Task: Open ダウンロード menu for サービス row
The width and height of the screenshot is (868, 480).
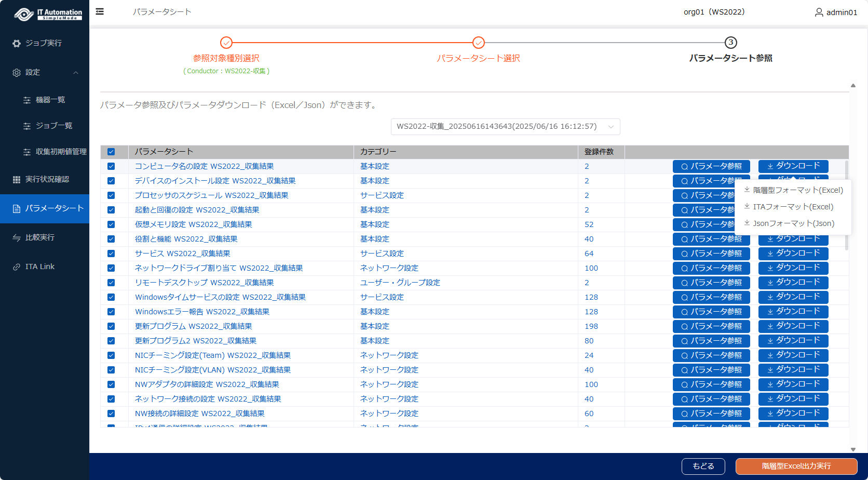Action: coord(793,254)
